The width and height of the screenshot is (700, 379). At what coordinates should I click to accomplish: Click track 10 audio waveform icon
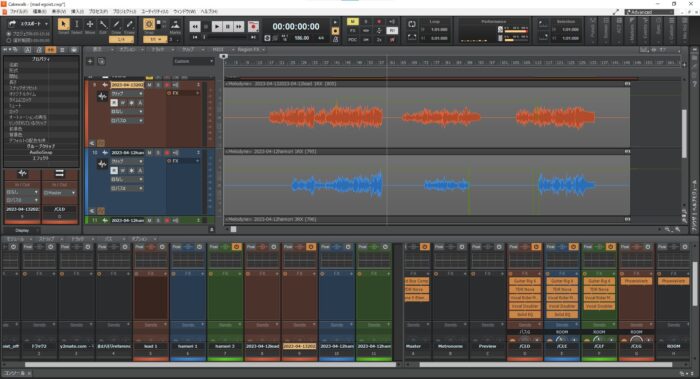click(x=102, y=164)
